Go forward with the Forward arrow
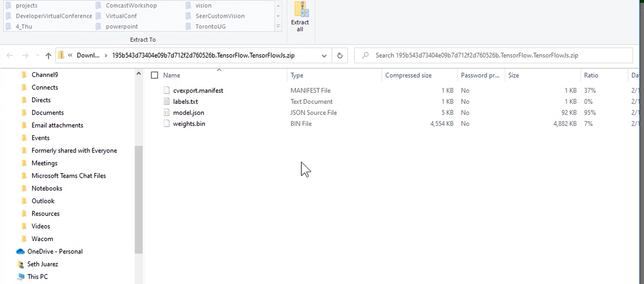Image resolution: width=644 pixels, height=284 pixels. (x=25, y=55)
